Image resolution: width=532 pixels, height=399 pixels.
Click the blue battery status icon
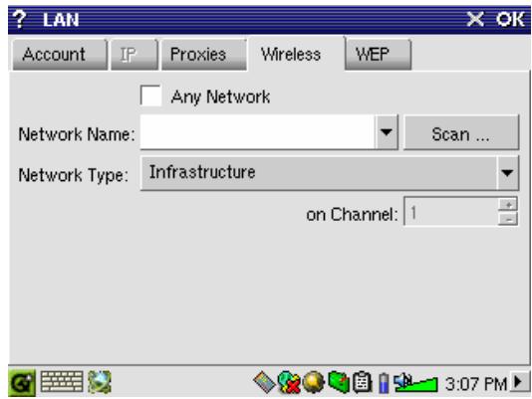(x=384, y=383)
